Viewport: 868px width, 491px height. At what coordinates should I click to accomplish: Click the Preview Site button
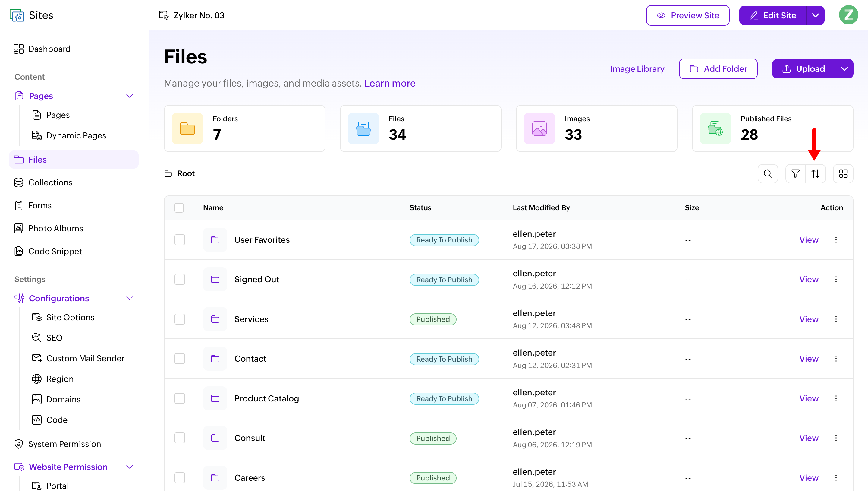coord(688,15)
